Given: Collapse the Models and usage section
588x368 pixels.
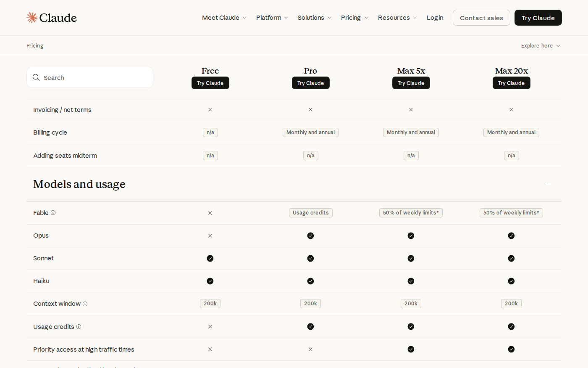Looking at the screenshot, I should (x=548, y=184).
